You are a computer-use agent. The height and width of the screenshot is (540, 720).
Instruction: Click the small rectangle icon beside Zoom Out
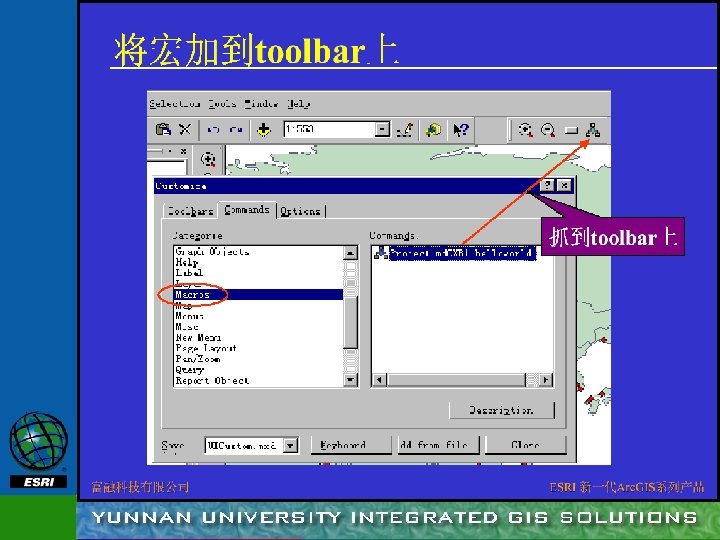[571, 130]
